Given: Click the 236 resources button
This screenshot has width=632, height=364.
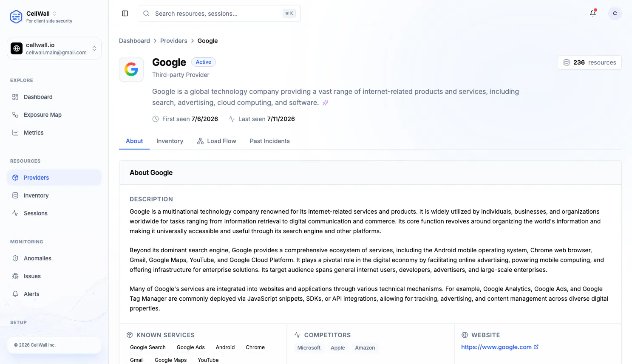Looking at the screenshot, I should (x=589, y=62).
